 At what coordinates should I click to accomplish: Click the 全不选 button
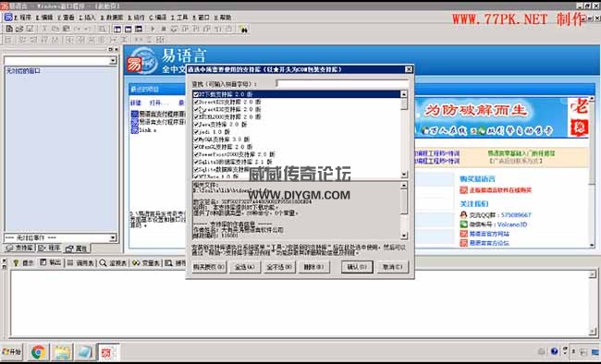click(x=279, y=267)
